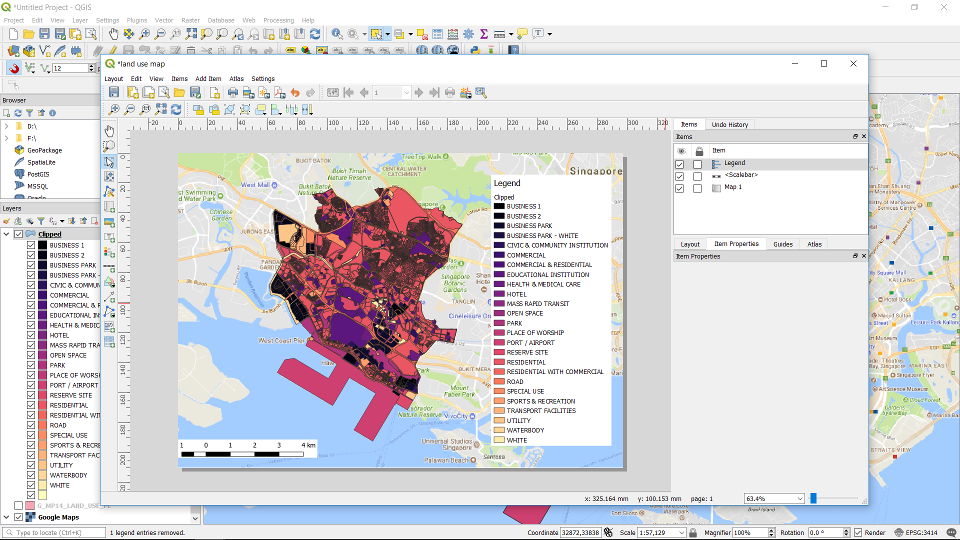The height and width of the screenshot is (540, 960).
Task: Click Save Project icon in layout toolbar
Action: 115,93
